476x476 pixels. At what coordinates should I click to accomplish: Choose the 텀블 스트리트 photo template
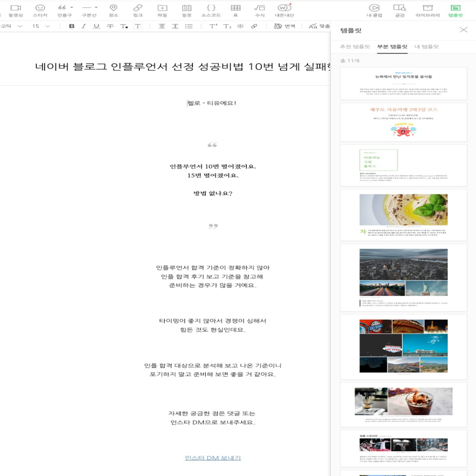(x=404, y=448)
